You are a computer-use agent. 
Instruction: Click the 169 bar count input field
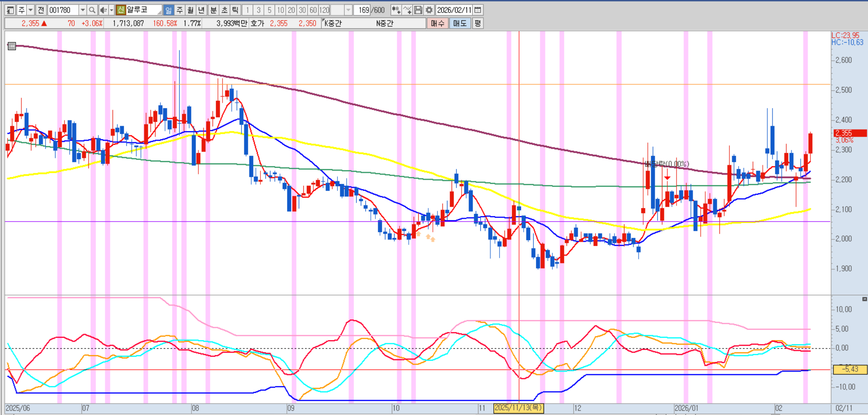363,10
